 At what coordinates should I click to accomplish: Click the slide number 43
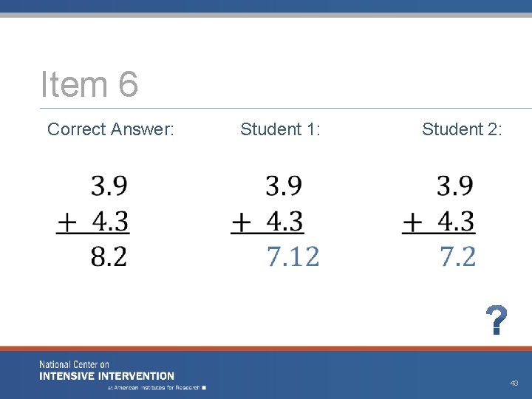[514, 383]
